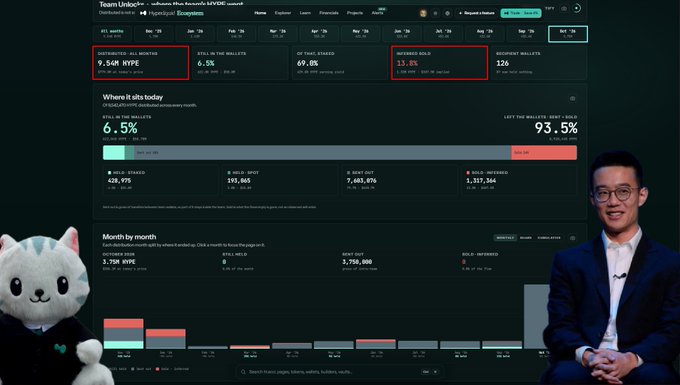The width and height of the screenshot is (680, 385).
Task: Click the Sent out legend entry
Action: click(141, 369)
